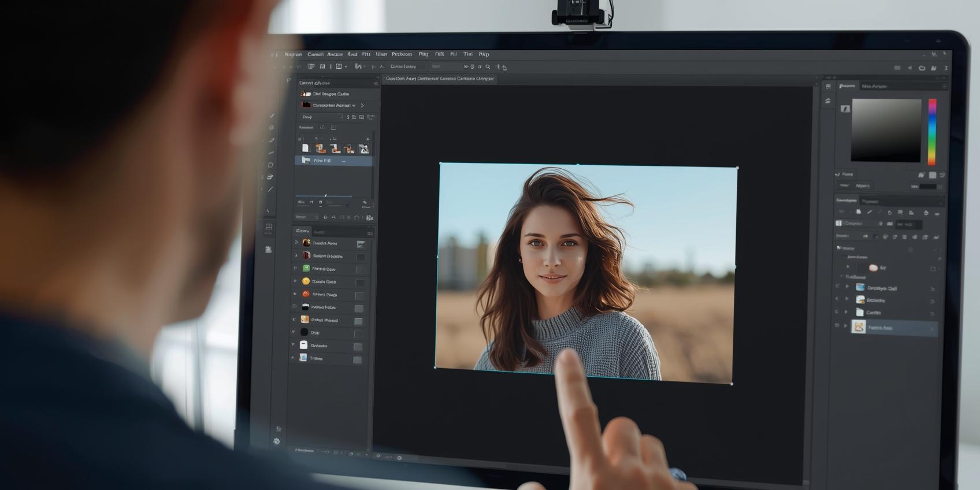Click the white page thumbnail in the left thumbnail strip
The height and width of the screenshot is (490, 980).
click(305, 149)
